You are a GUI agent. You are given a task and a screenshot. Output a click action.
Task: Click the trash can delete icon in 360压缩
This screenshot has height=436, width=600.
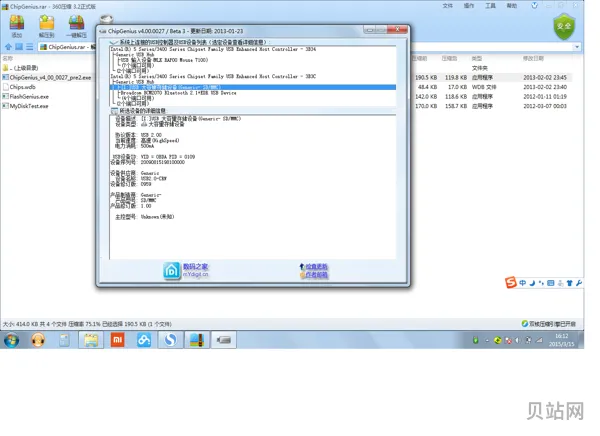(x=106, y=19)
